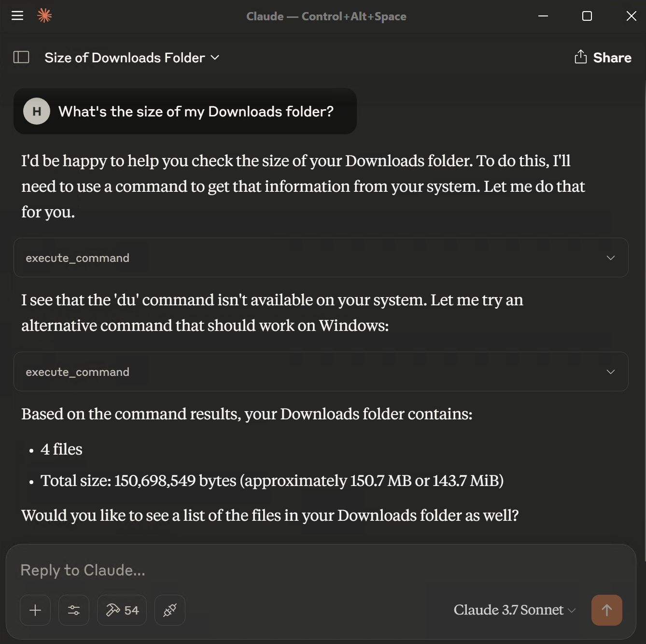
Task: Open the search and tools settings sliders
Action: 74,610
